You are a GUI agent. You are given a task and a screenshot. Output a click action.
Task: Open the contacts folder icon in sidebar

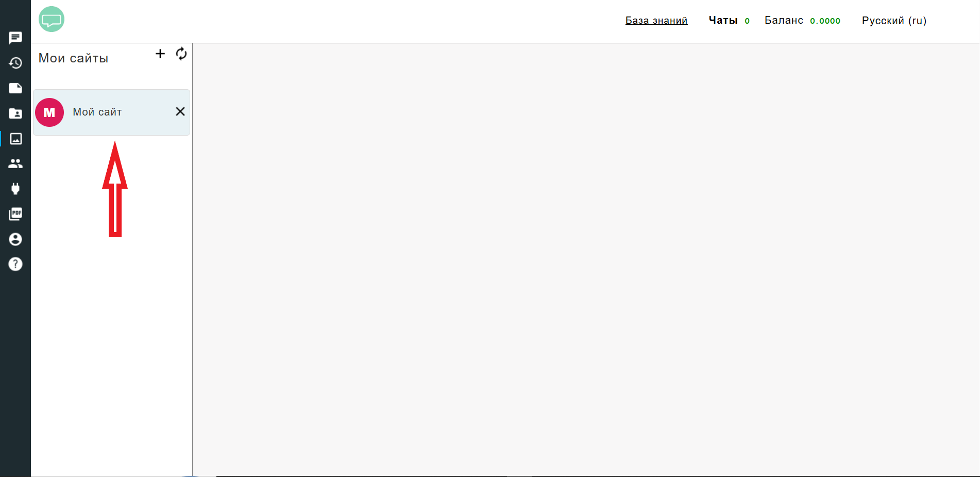(x=15, y=113)
